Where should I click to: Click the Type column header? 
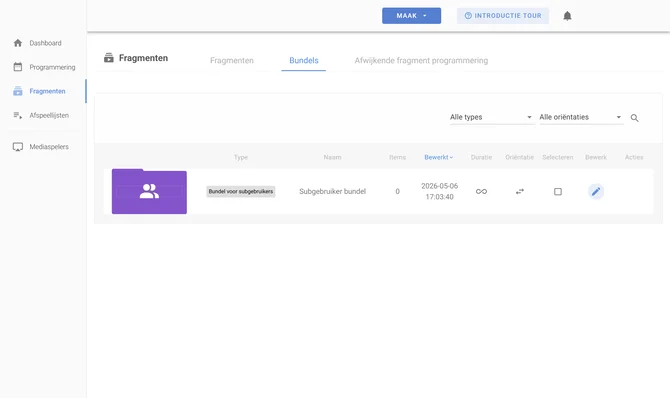click(x=241, y=157)
